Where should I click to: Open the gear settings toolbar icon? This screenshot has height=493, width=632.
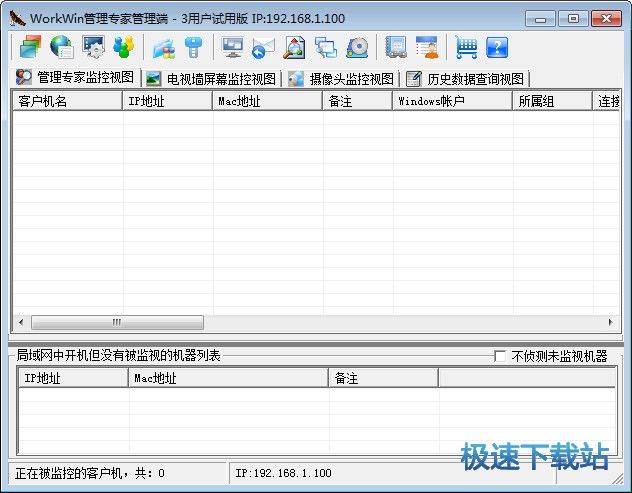pos(93,46)
